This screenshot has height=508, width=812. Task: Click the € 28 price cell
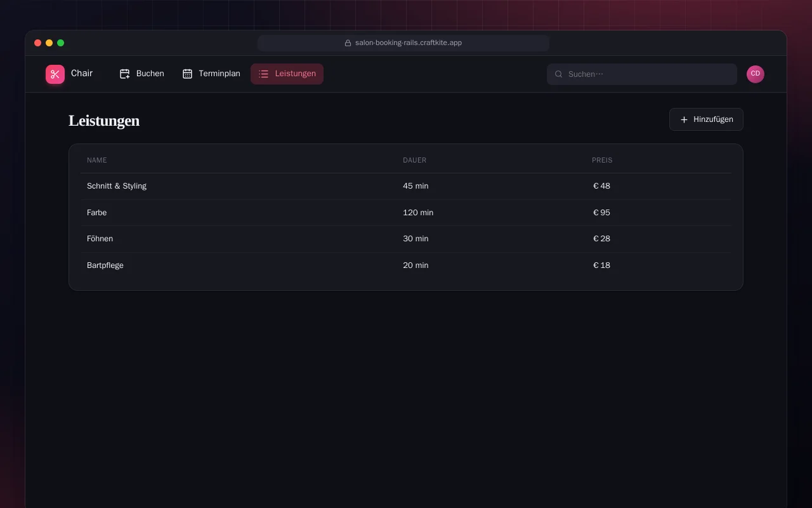[x=601, y=239]
